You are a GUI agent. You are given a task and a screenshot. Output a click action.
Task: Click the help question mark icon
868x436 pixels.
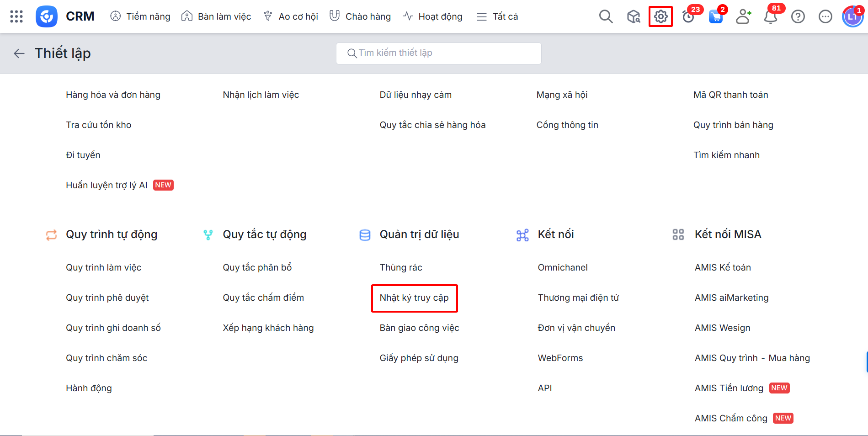coord(798,16)
